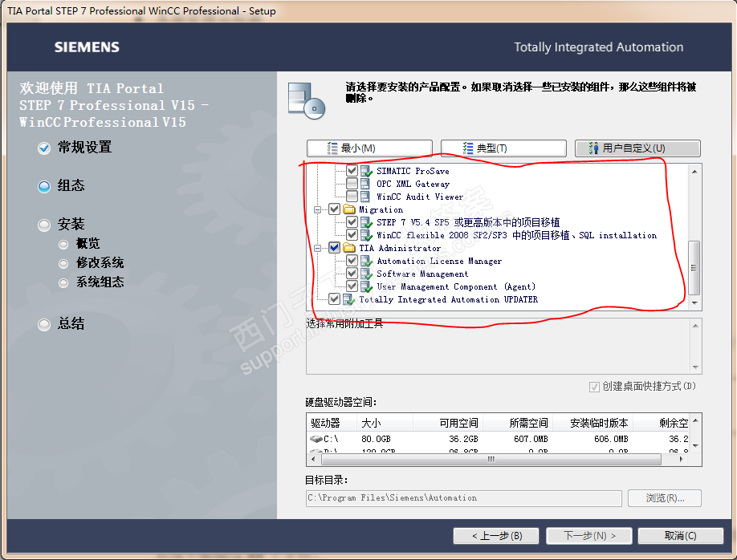Enable WinCC Audit Viewer checkbox
Image resolution: width=737 pixels, height=560 pixels.
point(352,196)
